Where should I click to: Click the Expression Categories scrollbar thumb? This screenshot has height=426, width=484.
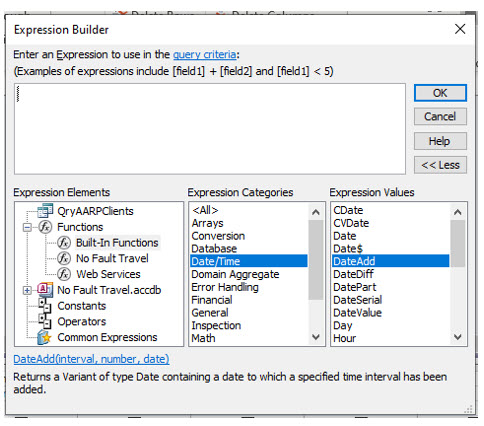[315, 260]
